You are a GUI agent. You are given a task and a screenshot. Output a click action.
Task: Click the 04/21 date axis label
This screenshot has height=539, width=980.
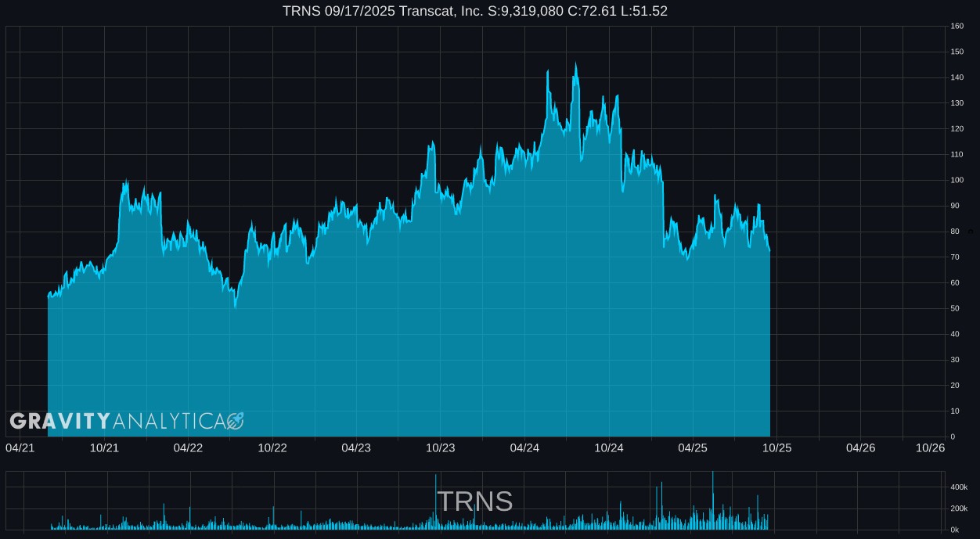[20, 447]
